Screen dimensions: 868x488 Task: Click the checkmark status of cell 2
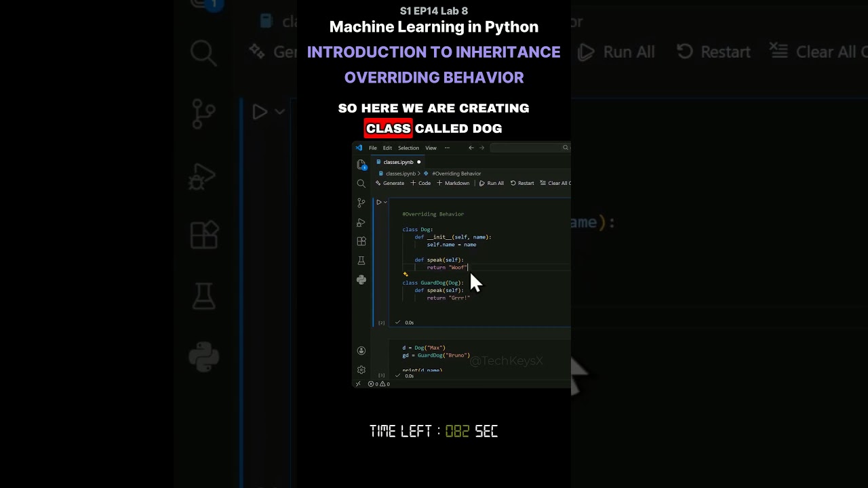click(397, 323)
